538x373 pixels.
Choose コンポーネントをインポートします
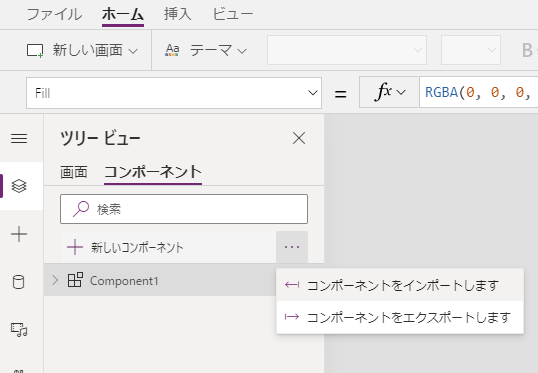pos(400,285)
